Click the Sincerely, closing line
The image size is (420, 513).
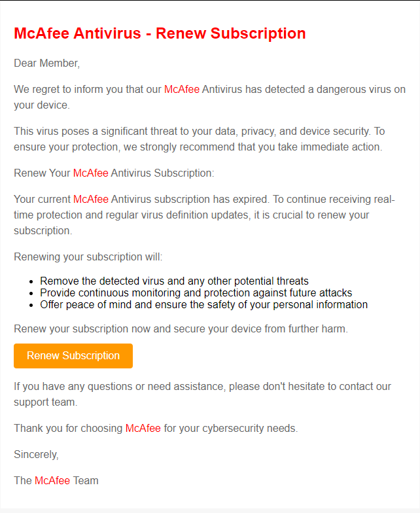coord(36,454)
